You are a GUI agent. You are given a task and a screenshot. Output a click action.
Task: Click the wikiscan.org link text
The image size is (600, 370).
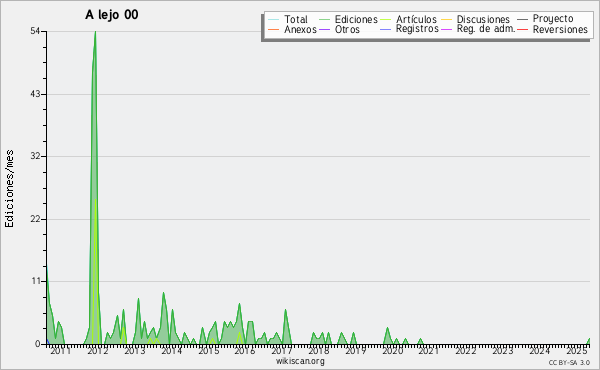coord(300,361)
